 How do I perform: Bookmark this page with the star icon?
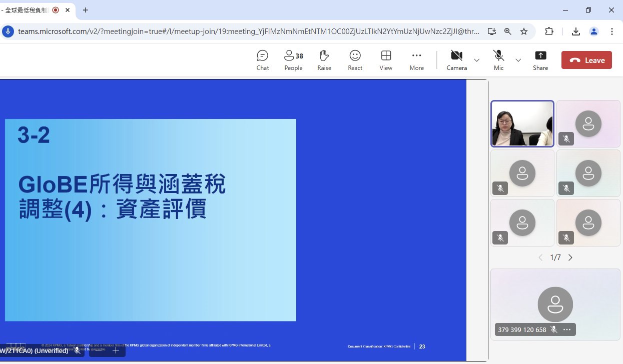pyautogui.click(x=524, y=31)
